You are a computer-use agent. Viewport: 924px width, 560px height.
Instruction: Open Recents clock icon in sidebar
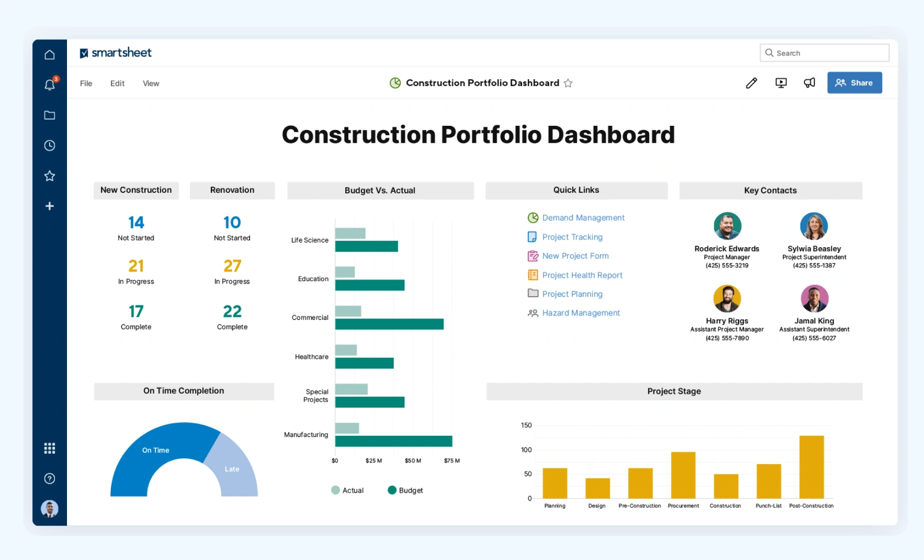tap(50, 145)
